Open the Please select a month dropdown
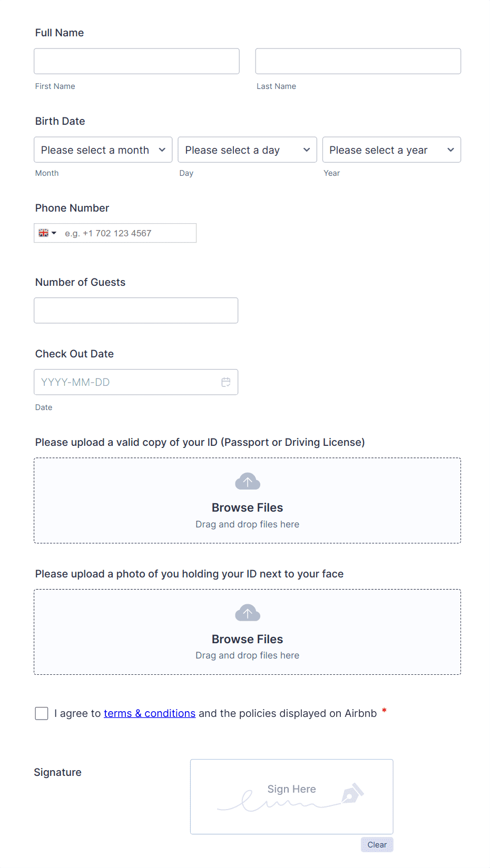 (x=103, y=149)
